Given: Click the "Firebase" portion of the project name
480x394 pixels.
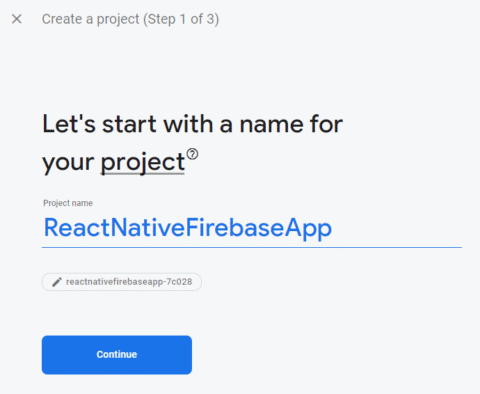Looking at the screenshot, I should (235, 229).
